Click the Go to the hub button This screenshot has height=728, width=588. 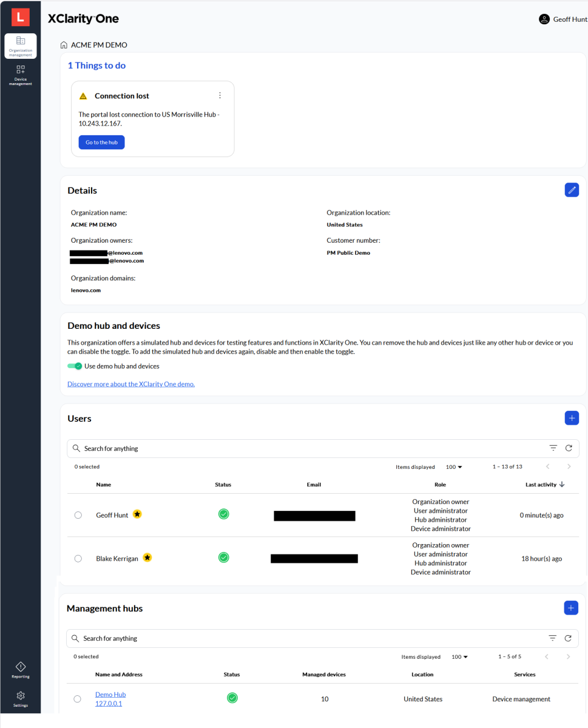click(101, 142)
